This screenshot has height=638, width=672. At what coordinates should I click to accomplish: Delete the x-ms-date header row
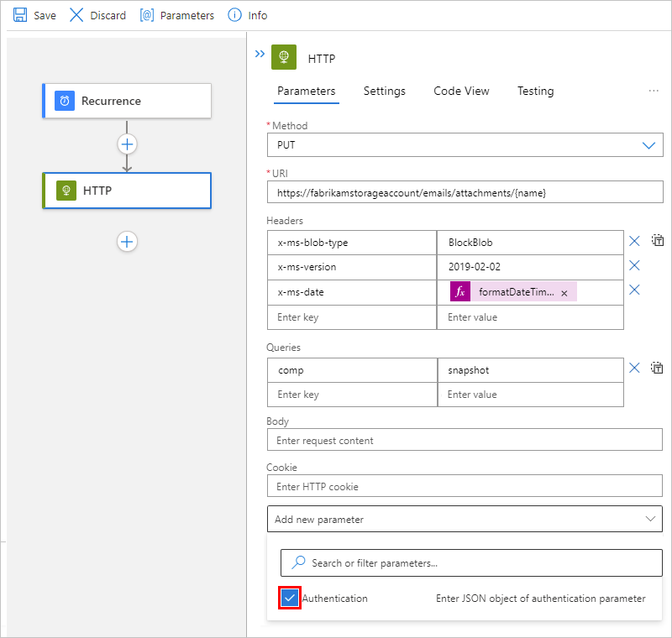634,290
